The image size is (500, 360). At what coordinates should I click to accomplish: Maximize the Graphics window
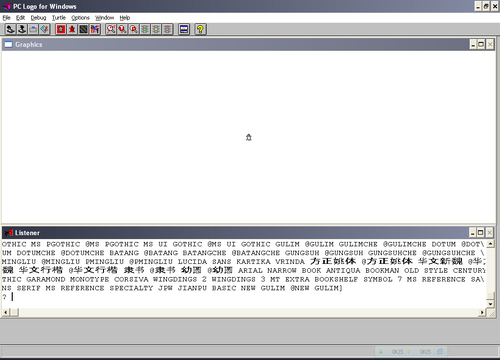coord(481,44)
